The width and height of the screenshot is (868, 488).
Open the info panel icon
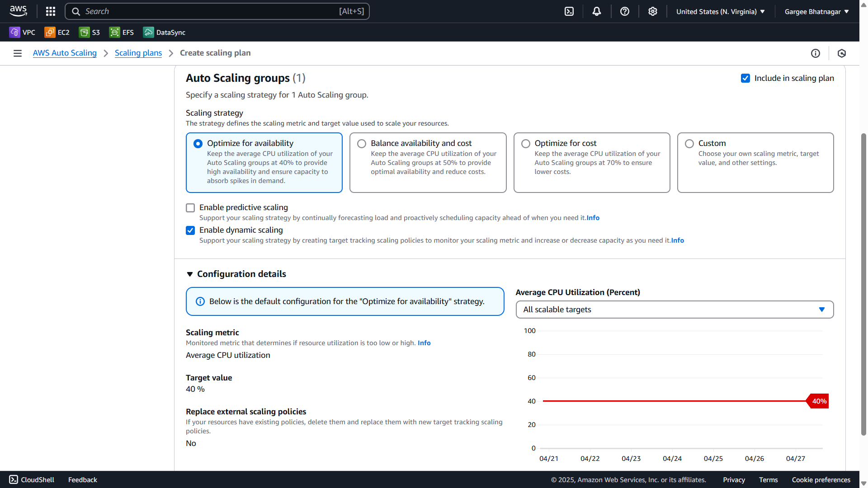815,53
